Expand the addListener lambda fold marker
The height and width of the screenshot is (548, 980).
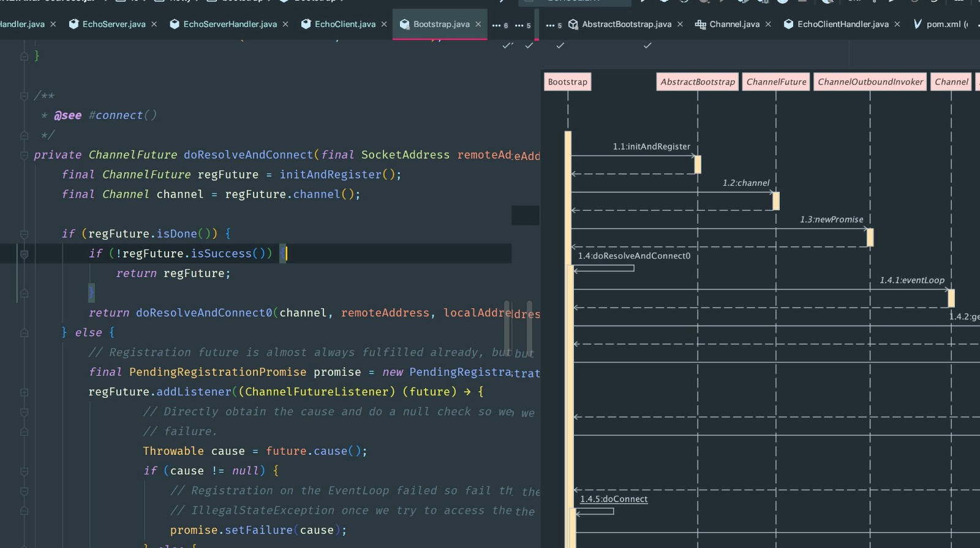(x=24, y=392)
